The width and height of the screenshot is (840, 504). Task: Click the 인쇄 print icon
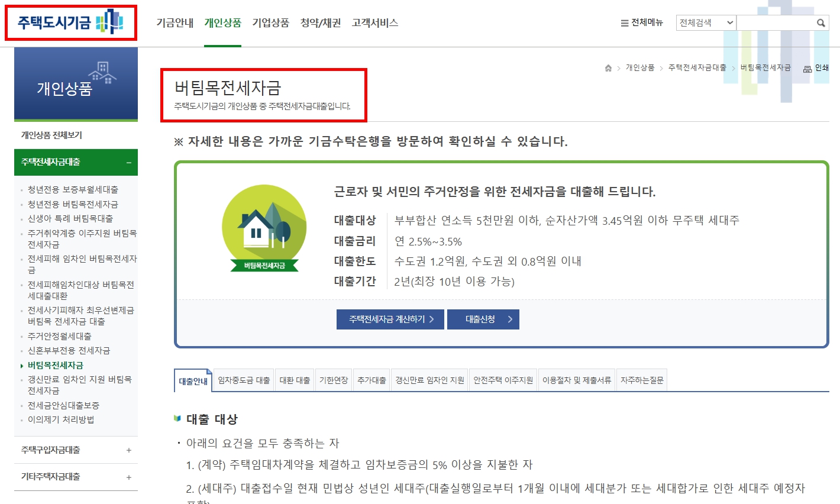(x=816, y=68)
